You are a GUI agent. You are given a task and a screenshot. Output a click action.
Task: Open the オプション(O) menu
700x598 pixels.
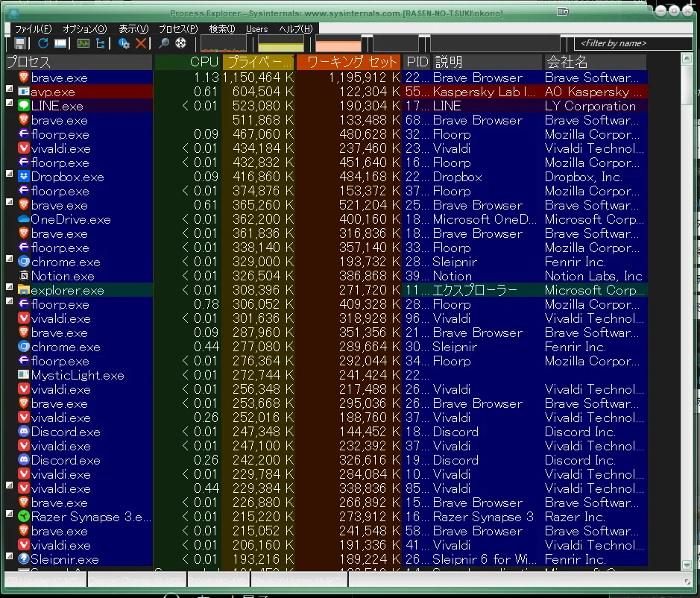click(x=85, y=29)
